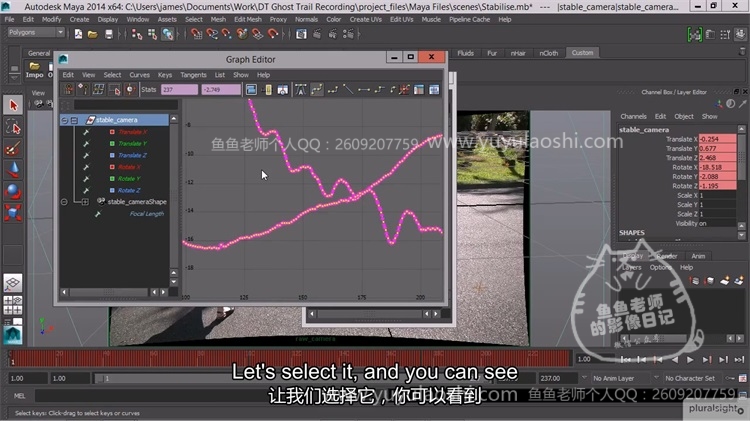Click the Rotate X value field
The image size is (750, 421).
715,167
